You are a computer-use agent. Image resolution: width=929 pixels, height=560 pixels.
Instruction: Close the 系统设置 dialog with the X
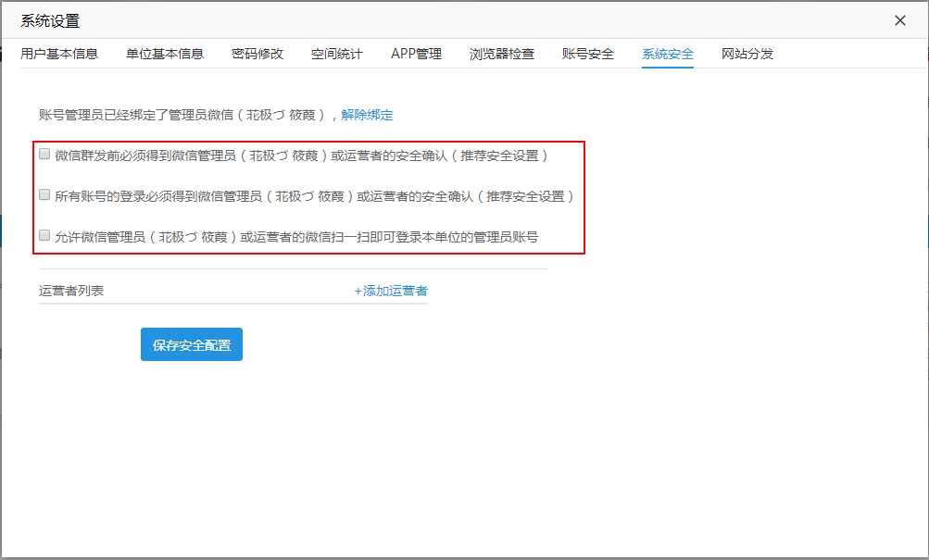[x=899, y=20]
